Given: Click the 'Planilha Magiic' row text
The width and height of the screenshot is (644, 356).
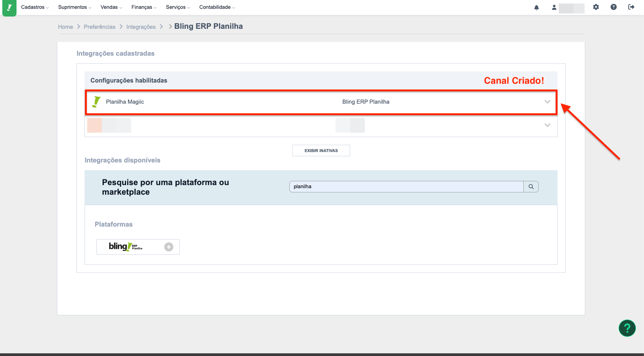Looking at the screenshot, I should [125, 102].
